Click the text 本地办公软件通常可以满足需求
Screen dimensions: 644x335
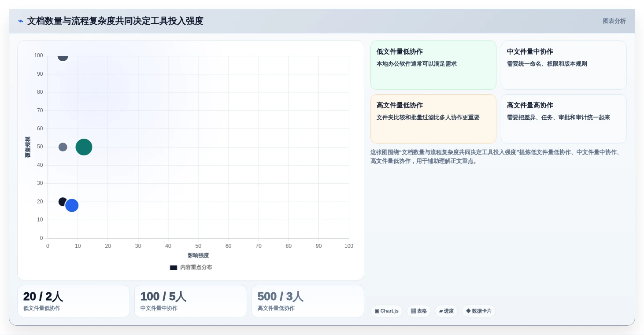tap(417, 64)
